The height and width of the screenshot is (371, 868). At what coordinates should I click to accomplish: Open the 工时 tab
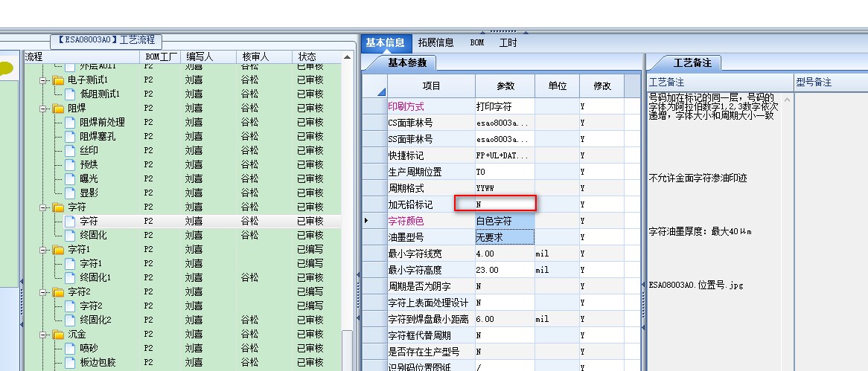(508, 42)
